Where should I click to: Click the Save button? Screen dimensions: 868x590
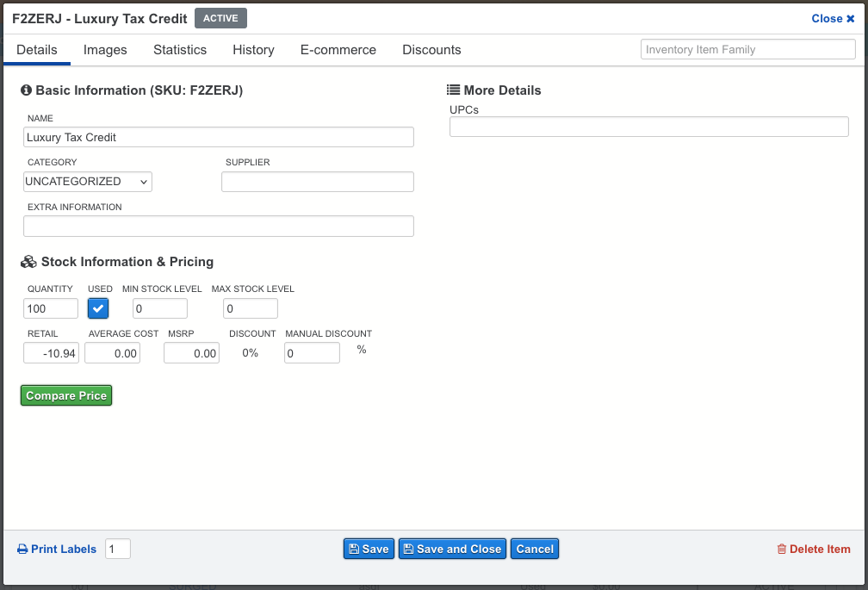pos(368,550)
